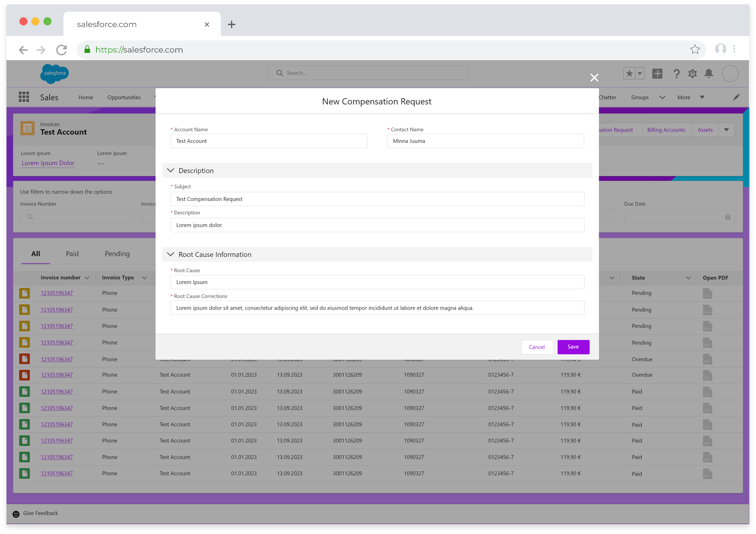Click the Help question mark icon

pos(676,73)
